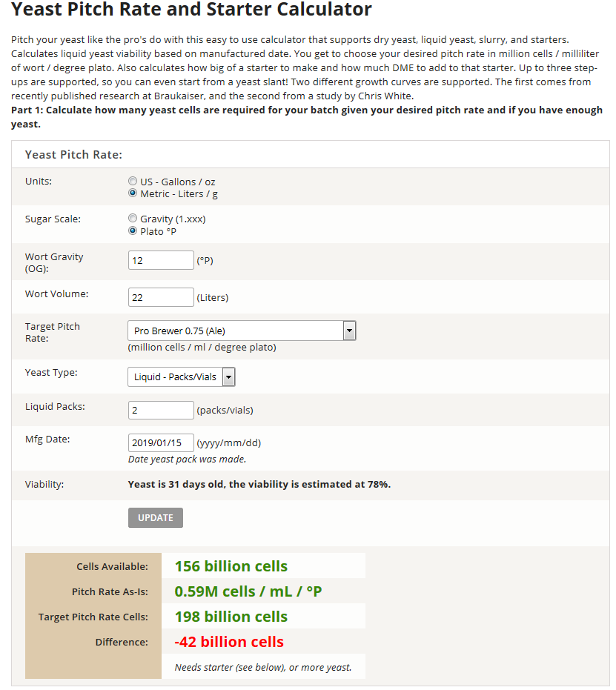The width and height of the screenshot is (616, 690).
Task: Click the Liquid Packs quantity field
Action: click(x=161, y=410)
